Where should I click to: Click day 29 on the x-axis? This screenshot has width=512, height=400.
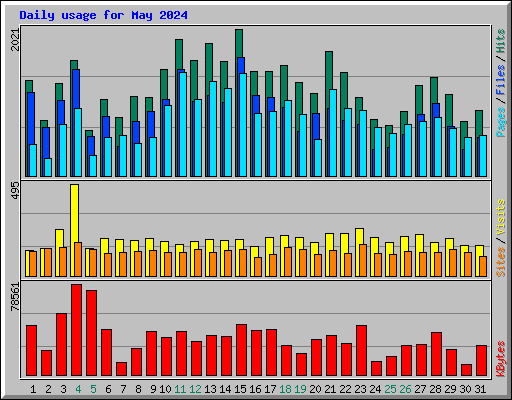click(450, 389)
